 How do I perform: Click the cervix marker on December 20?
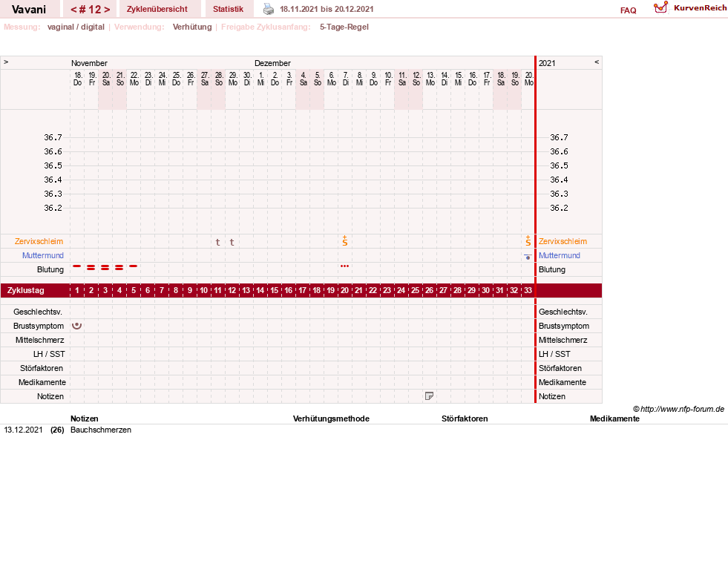pyautogui.click(x=528, y=256)
